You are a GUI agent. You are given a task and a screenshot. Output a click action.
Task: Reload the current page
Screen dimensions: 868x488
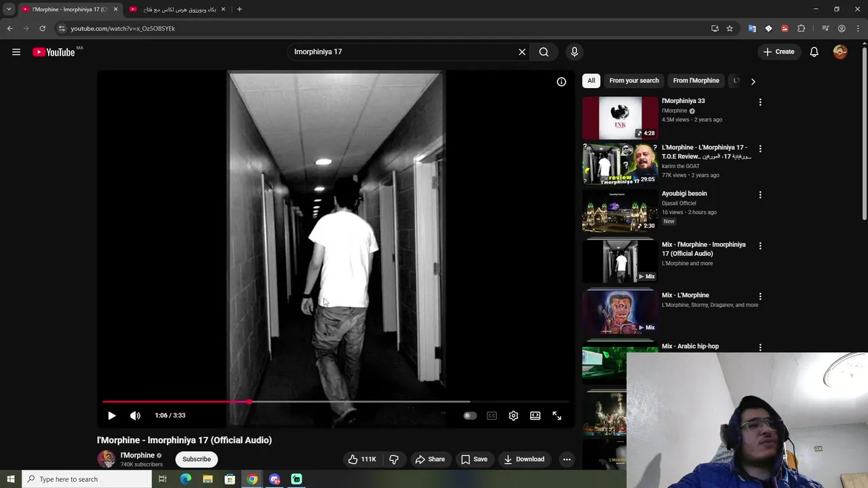(x=42, y=28)
